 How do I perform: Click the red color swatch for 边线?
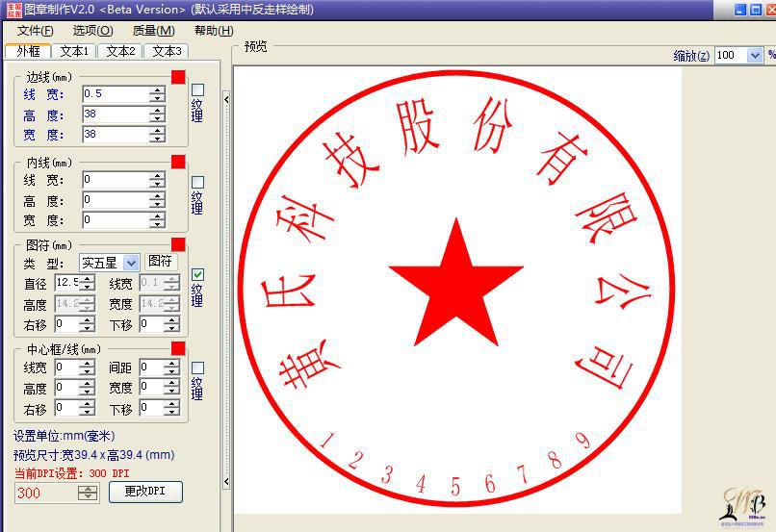178,77
